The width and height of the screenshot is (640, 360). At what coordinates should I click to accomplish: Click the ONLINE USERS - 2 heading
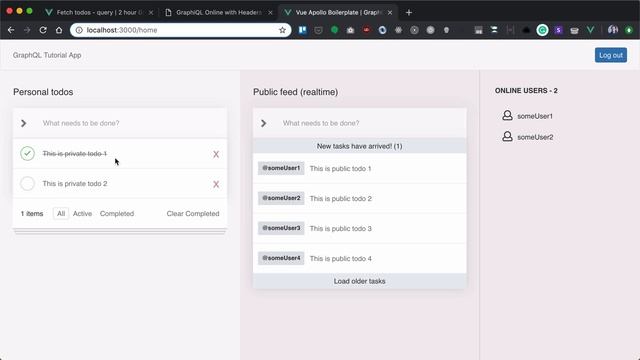pos(526,91)
